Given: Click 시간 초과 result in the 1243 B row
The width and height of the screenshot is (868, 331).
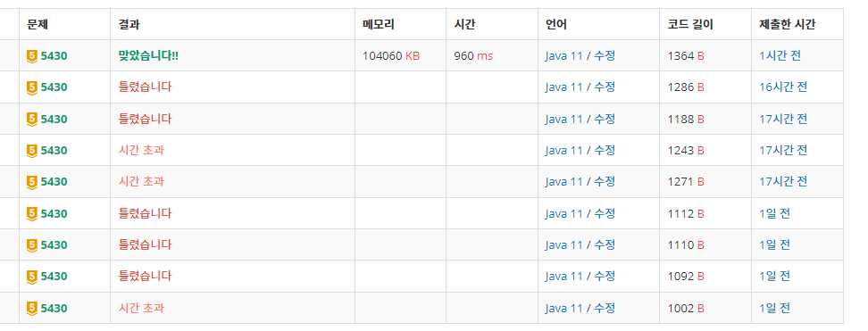Looking at the screenshot, I should point(141,150).
